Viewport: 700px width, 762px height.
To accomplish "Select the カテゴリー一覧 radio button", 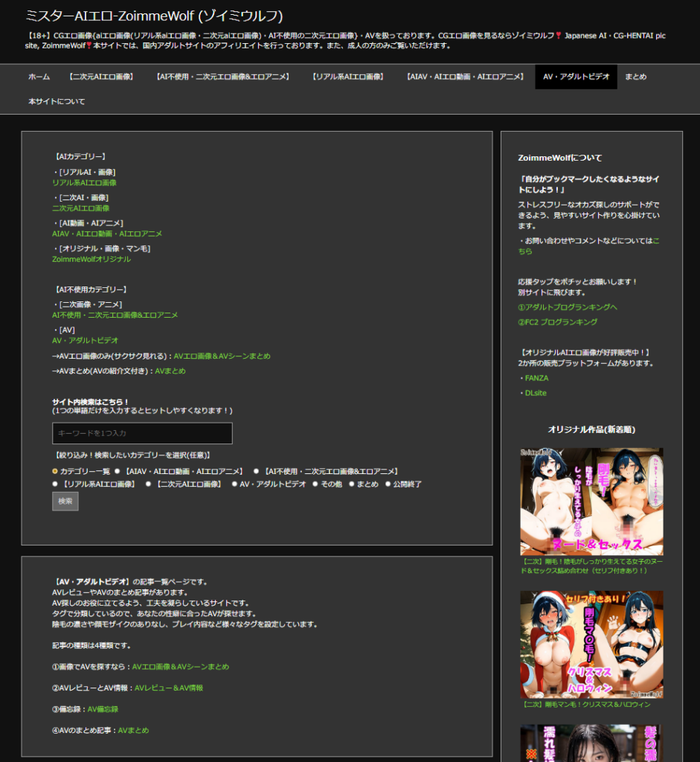I will 55,470.
